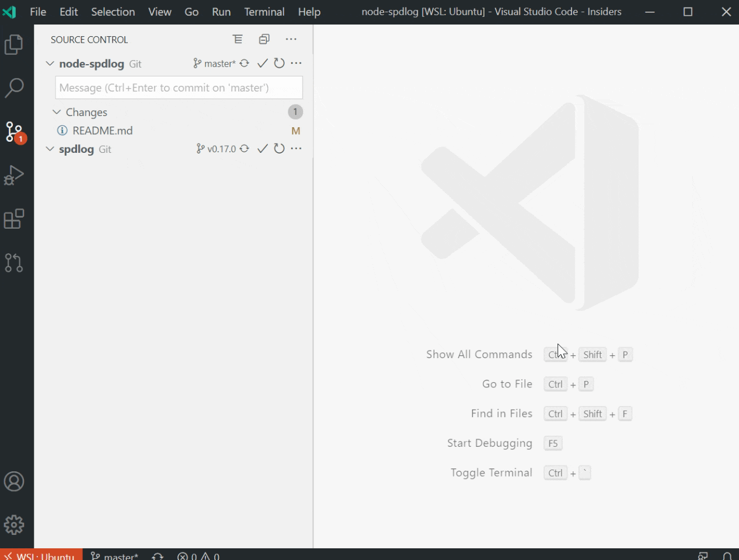Click the errors and warnings indicator
Viewport: 739px width, 560px height.
[198, 556]
